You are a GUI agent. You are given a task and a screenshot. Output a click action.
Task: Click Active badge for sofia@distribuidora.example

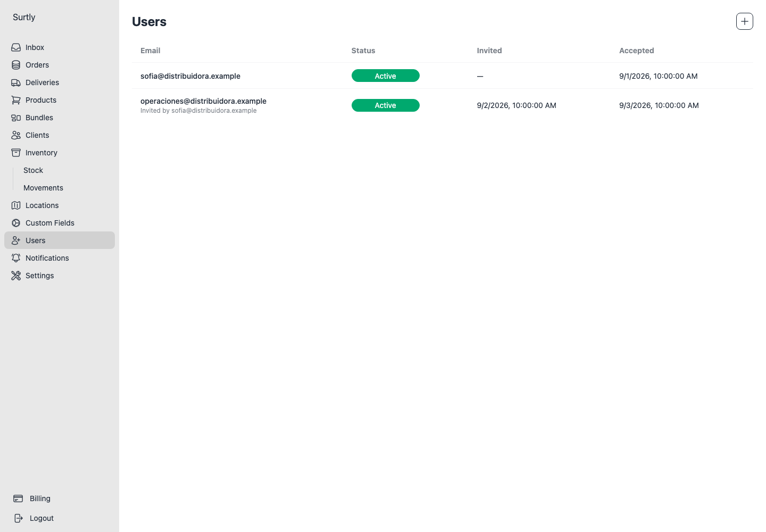click(386, 76)
